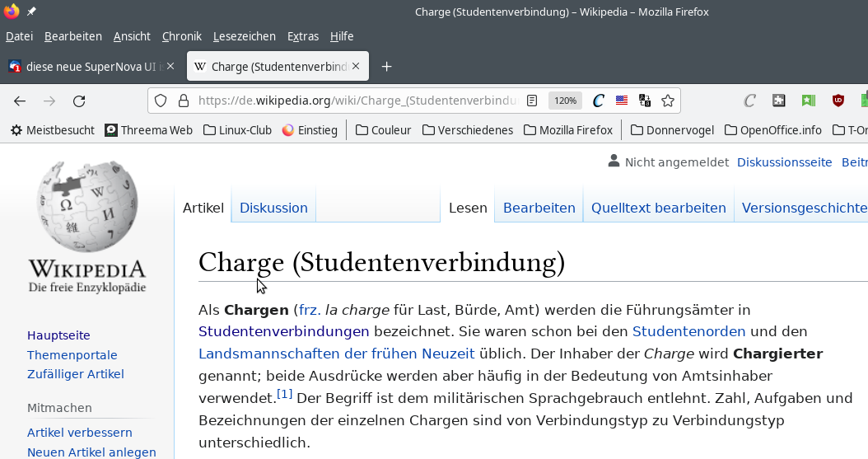
Task: Click the US flag icon in address bar
Action: [622, 101]
